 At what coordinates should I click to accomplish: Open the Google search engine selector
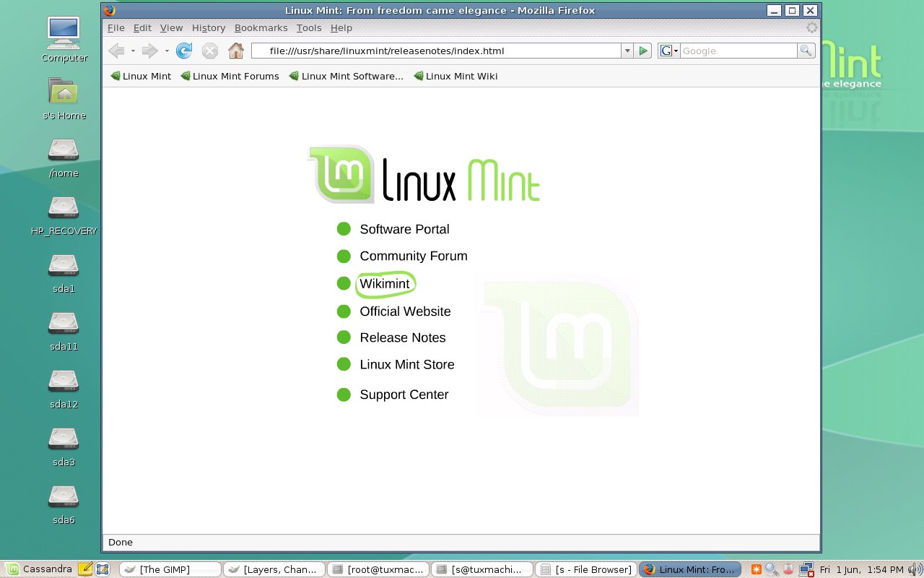(669, 51)
